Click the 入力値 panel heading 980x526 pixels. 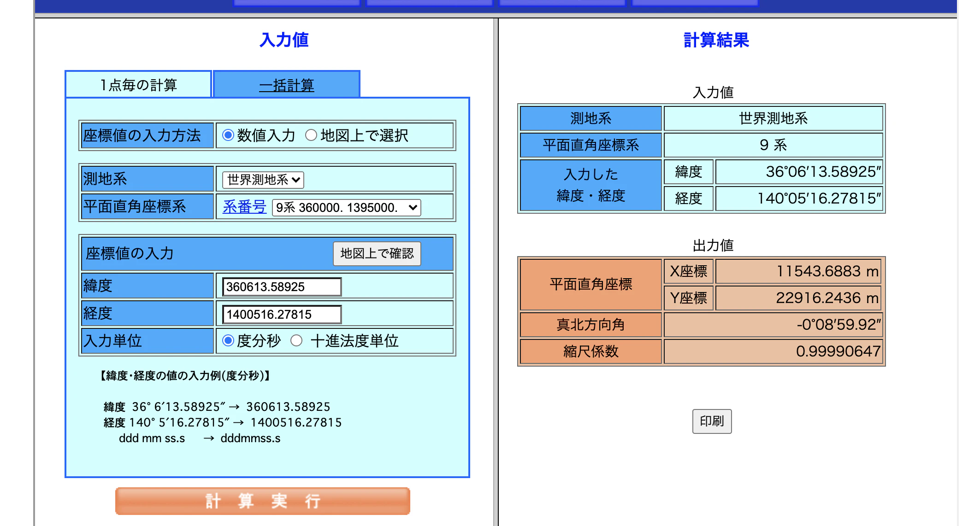[284, 40]
